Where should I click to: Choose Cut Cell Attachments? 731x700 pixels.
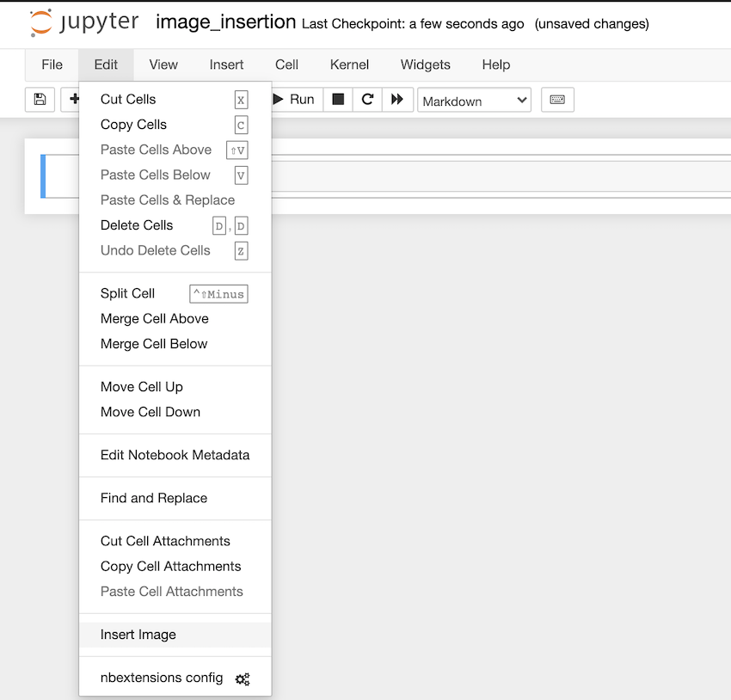click(x=175, y=541)
